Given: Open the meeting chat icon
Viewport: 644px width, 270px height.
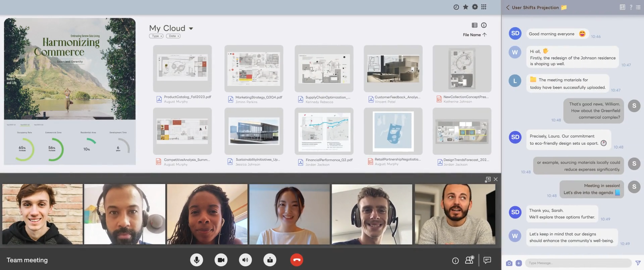Looking at the screenshot, I should (x=487, y=260).
